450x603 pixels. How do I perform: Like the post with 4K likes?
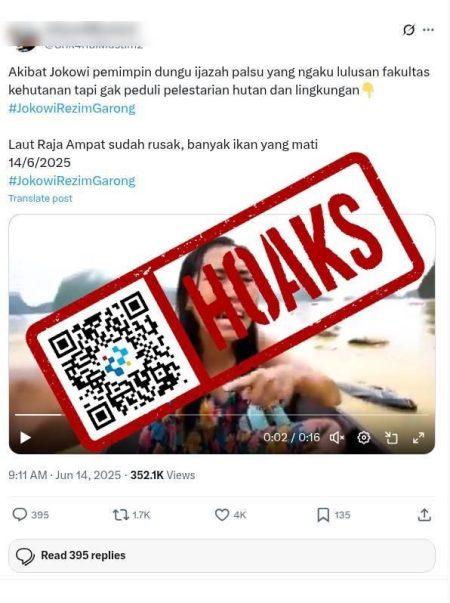[230, 515]
